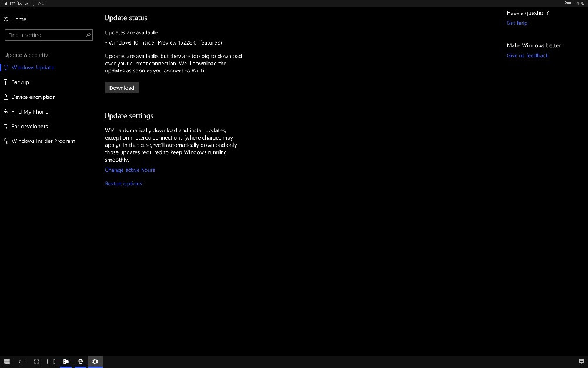Screen dimensions: 588x368
Task: Click 'Make Windows better.' text
Action: [x=534, y=45]
